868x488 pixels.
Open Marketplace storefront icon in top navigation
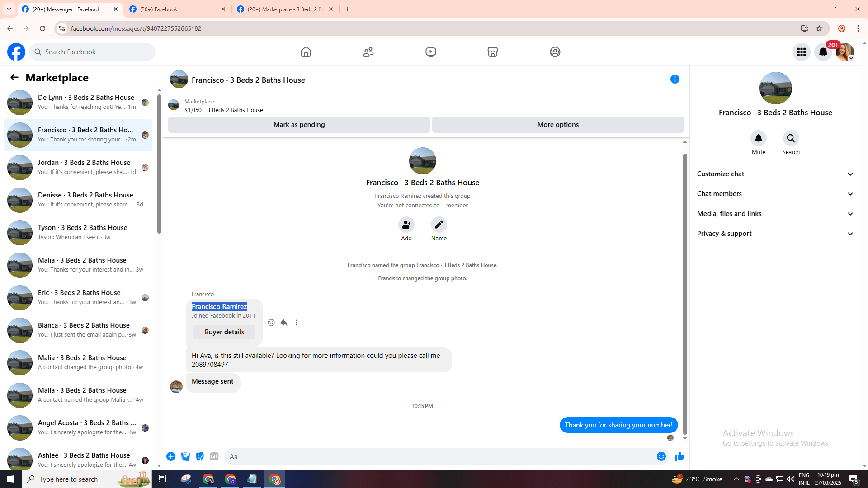(493, 52)
